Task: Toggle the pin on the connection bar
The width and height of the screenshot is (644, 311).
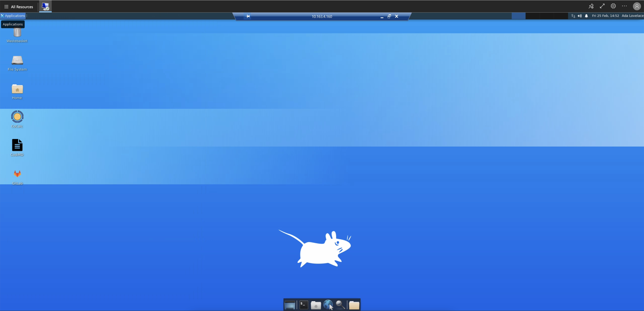Action: click(248, 16)
